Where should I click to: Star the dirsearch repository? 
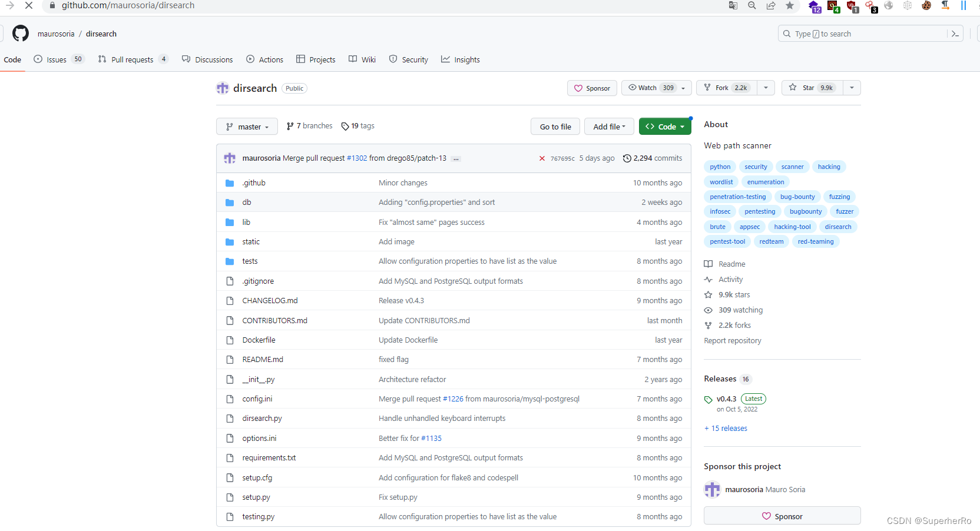813,88
